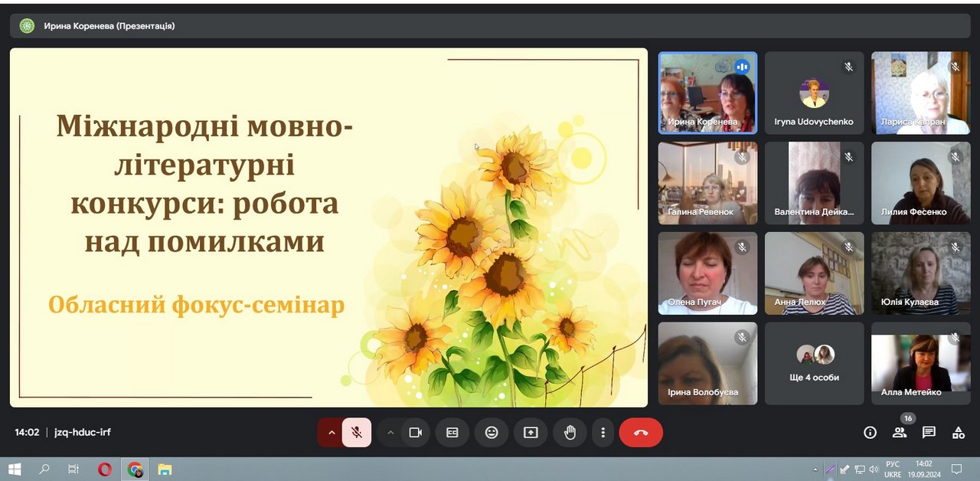The image size is (980, 481).
Task: Open the taskbar clock and date
Action: click(x=924, y=469)
